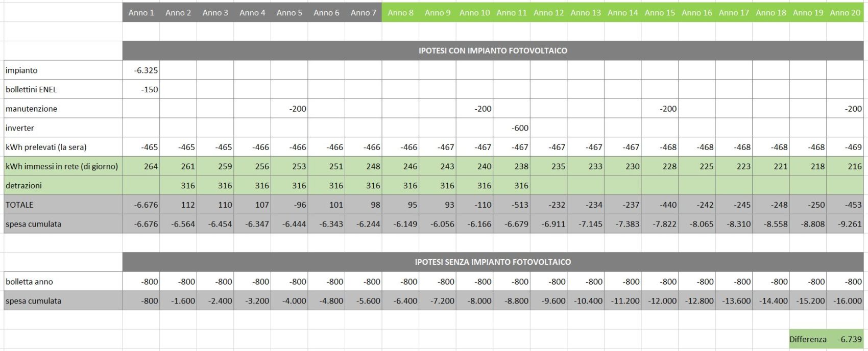Viewport: 868px width, 351px height.
Task: Click the inverter cost cell -600
Action: [x=512, y=128]
